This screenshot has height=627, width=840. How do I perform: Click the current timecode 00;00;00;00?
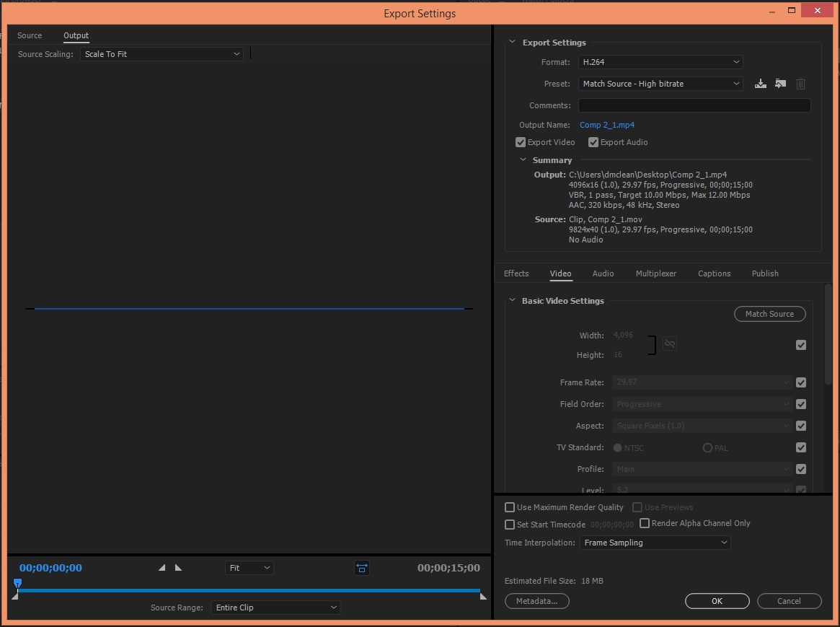51,568
